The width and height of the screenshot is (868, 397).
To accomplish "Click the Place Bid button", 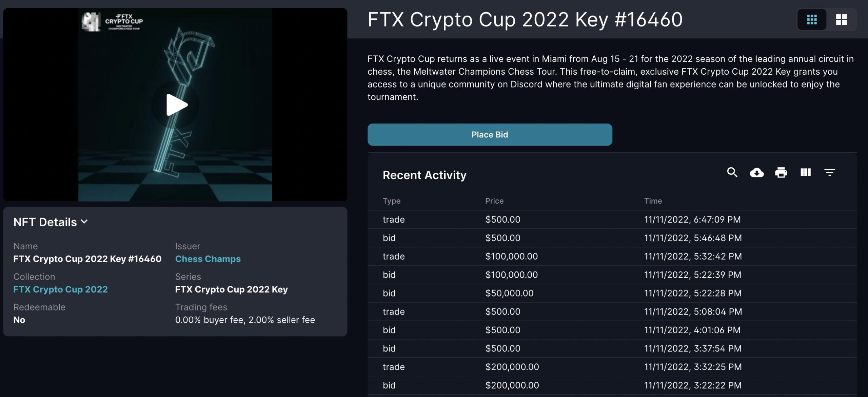I will tap(490, 135).
